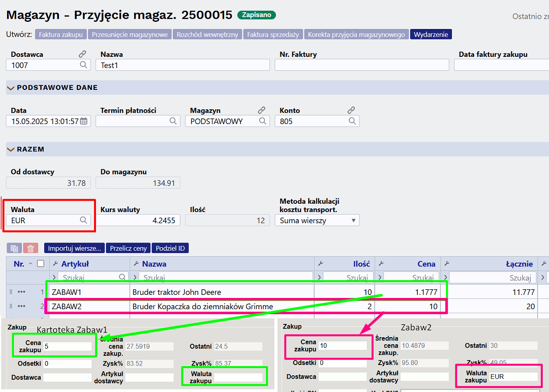Image resolution: width=549 pixels, height=392 pixels.
Task: Sort by Artykuł column header
Action: [75, 264]
